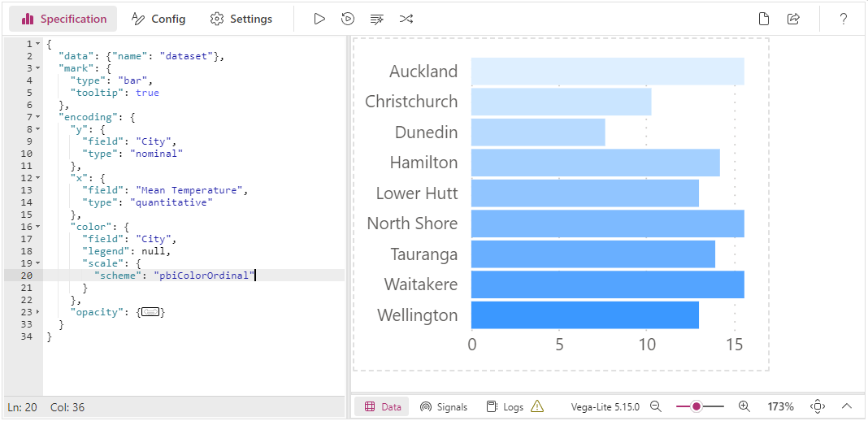The image size is (868, 421).
Task: Click the zoom out magnifier icon
Action: pos(656,406)
